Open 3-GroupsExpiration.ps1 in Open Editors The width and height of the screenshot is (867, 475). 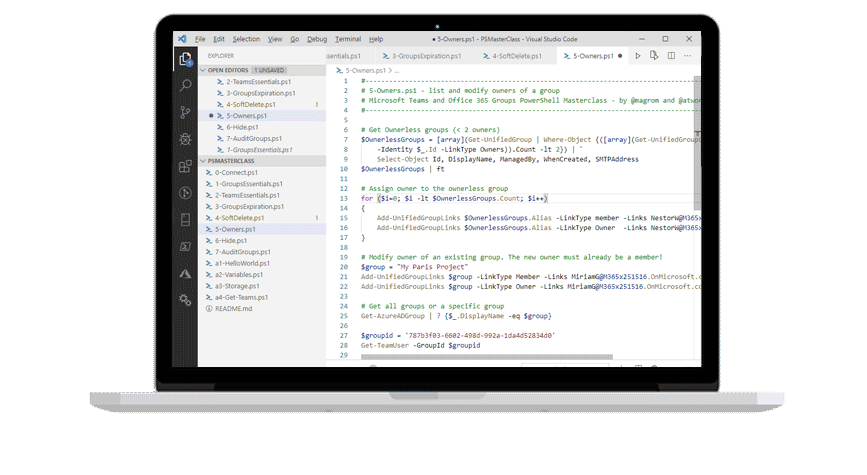pos(262,93)
